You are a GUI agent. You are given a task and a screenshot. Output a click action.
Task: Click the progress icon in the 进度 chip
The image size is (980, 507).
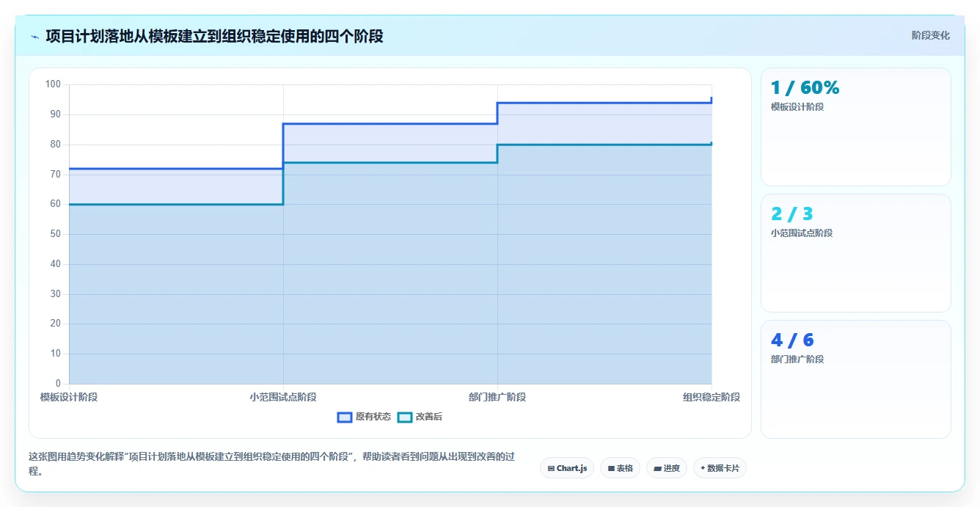click(x=657, y=468)
